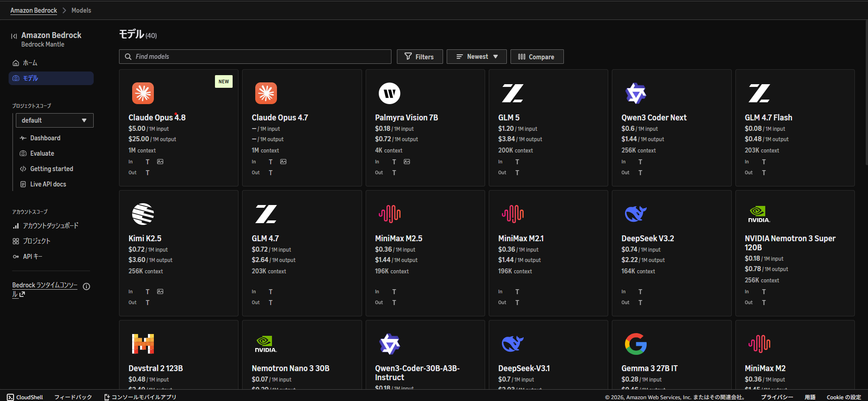
Task: Click the Qwen3 Coder Next logo icon
Action: click(636, 93)
